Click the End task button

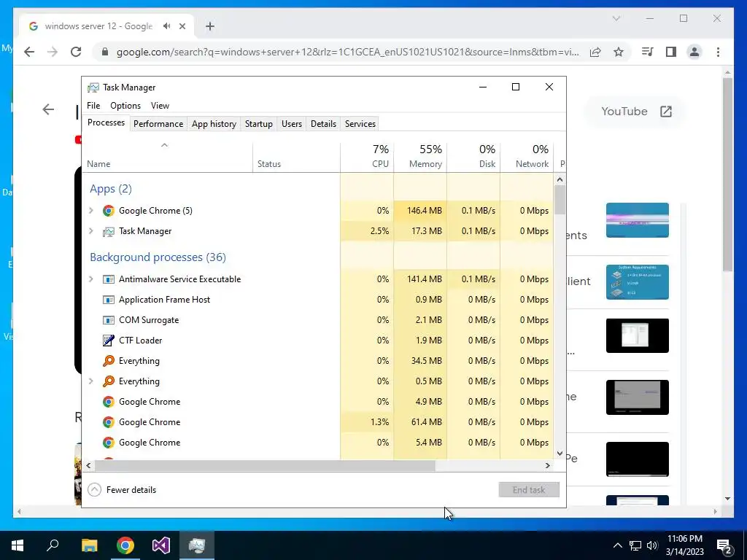coord(529,489)
